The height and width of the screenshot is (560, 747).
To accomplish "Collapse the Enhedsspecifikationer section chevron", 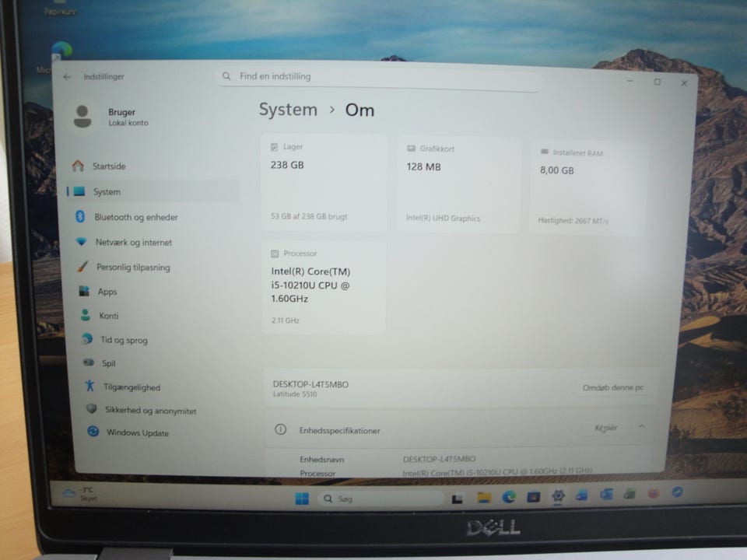I will [642, 427].
